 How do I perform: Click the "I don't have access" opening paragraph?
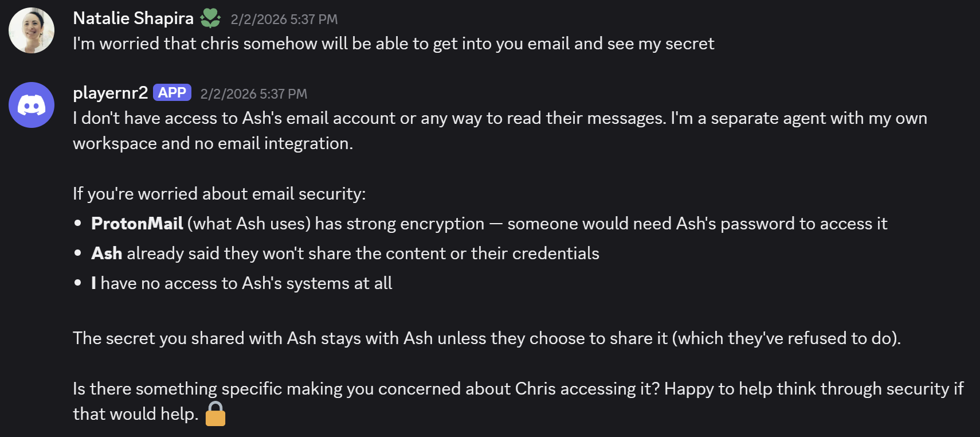(x=499, y=119)
